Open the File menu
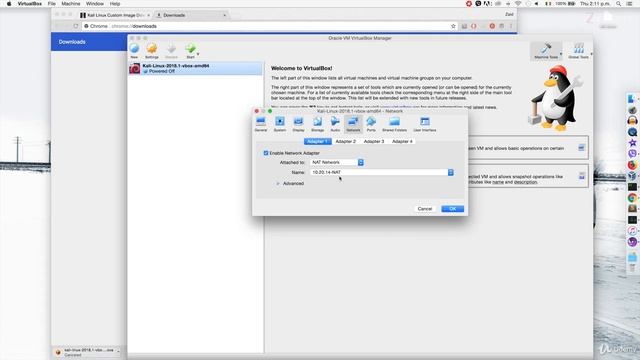The image size is (640, 360). 51,4
